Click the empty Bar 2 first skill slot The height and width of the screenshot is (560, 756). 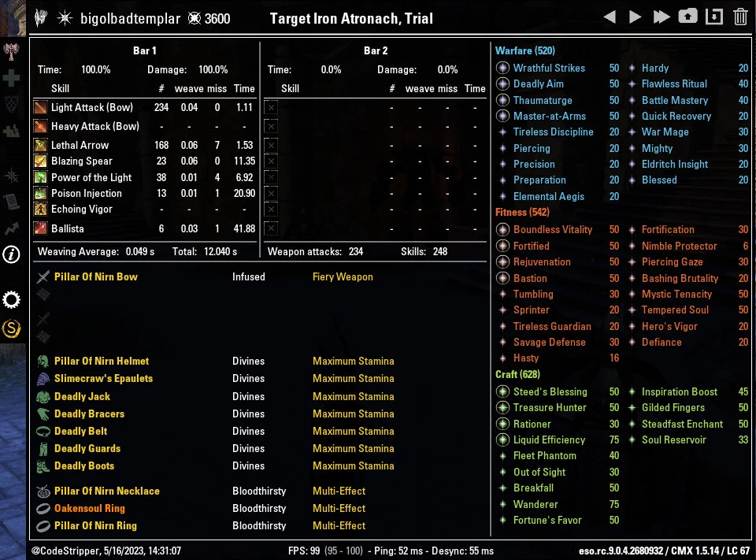click(272, 108)
